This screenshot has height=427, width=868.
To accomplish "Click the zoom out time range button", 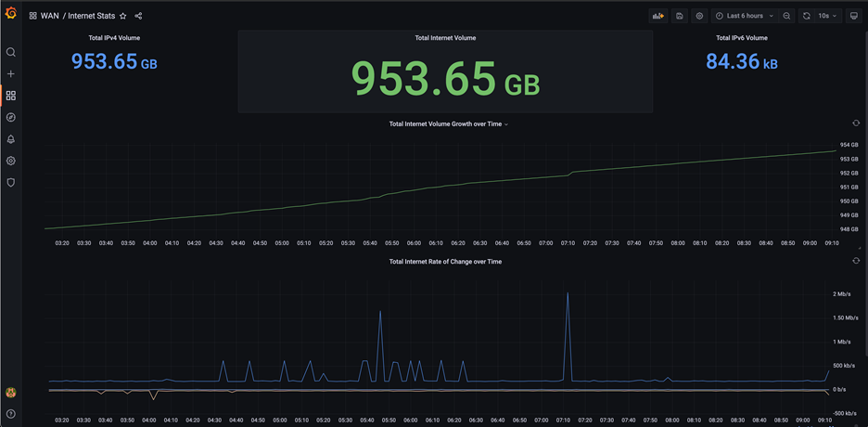I will pos(787,16).
